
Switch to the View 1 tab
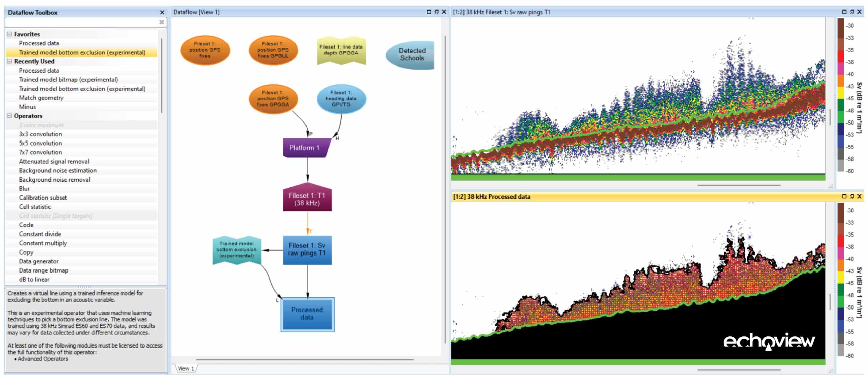[x=186, y=368]
